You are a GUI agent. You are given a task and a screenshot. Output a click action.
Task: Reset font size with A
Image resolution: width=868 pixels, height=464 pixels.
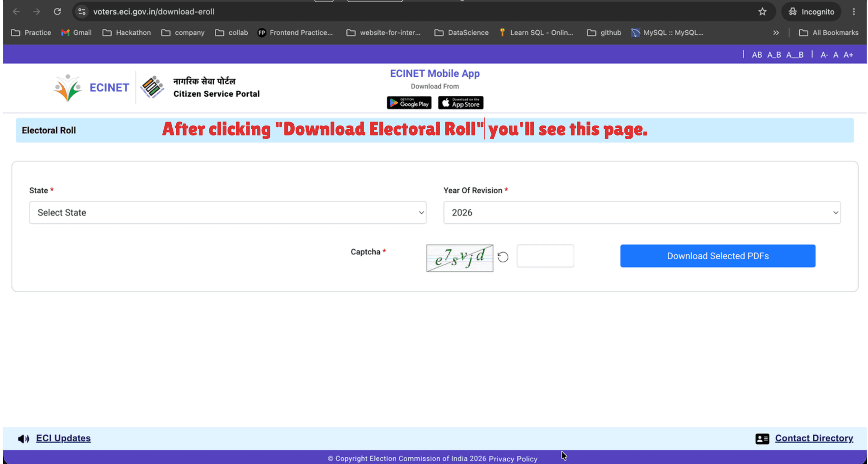coord(836,55)
